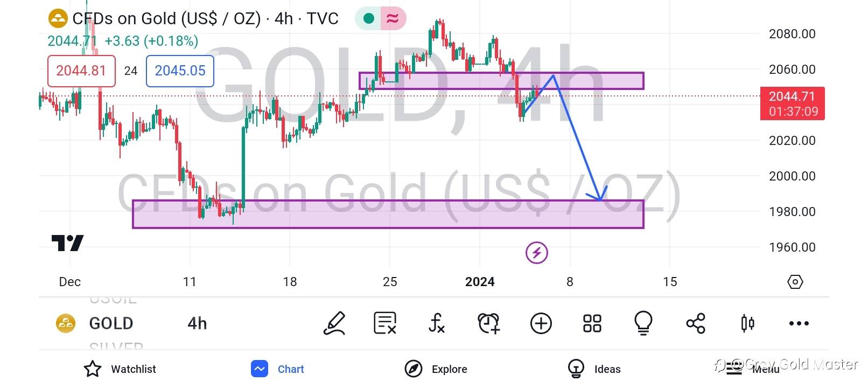Switch to the Explore tab

coord(436,369)
